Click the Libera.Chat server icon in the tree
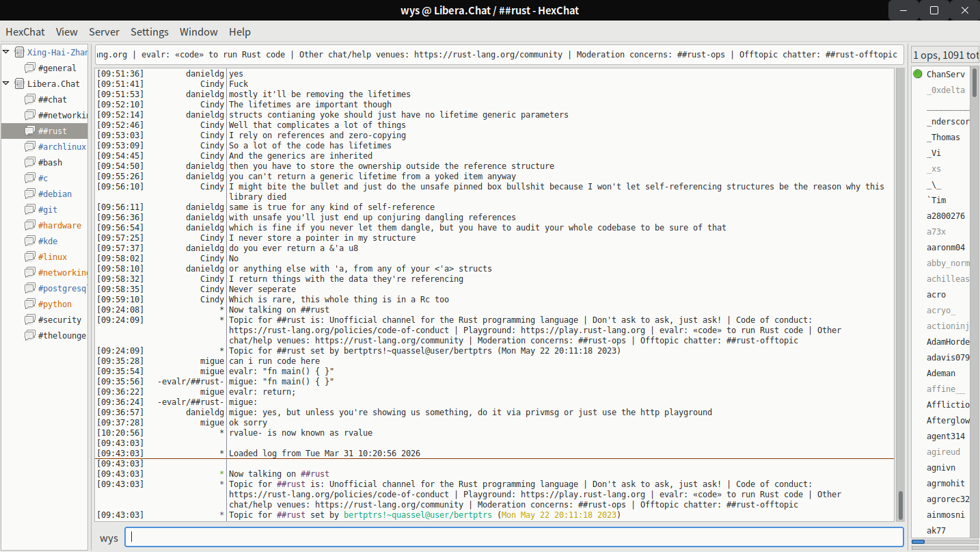 19,83
